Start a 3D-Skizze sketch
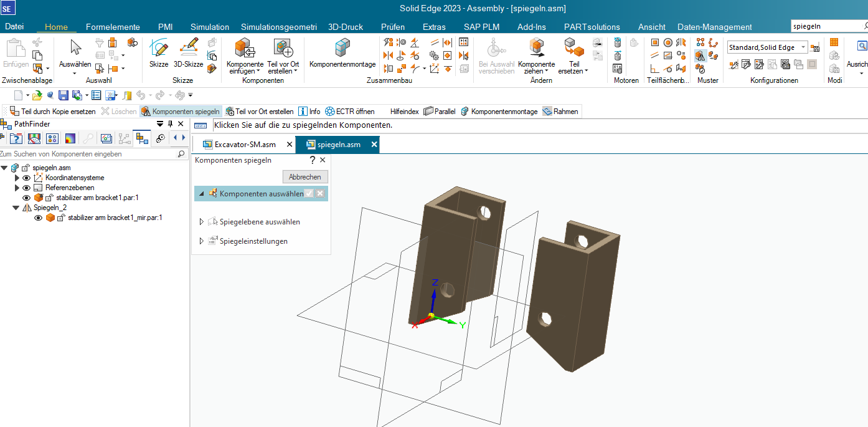 coord(188,53)
